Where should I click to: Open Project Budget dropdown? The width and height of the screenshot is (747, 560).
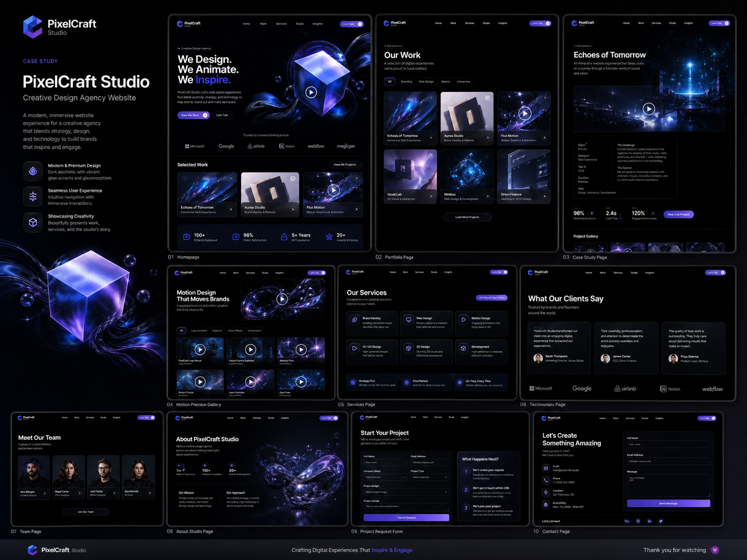pos(406,492)
